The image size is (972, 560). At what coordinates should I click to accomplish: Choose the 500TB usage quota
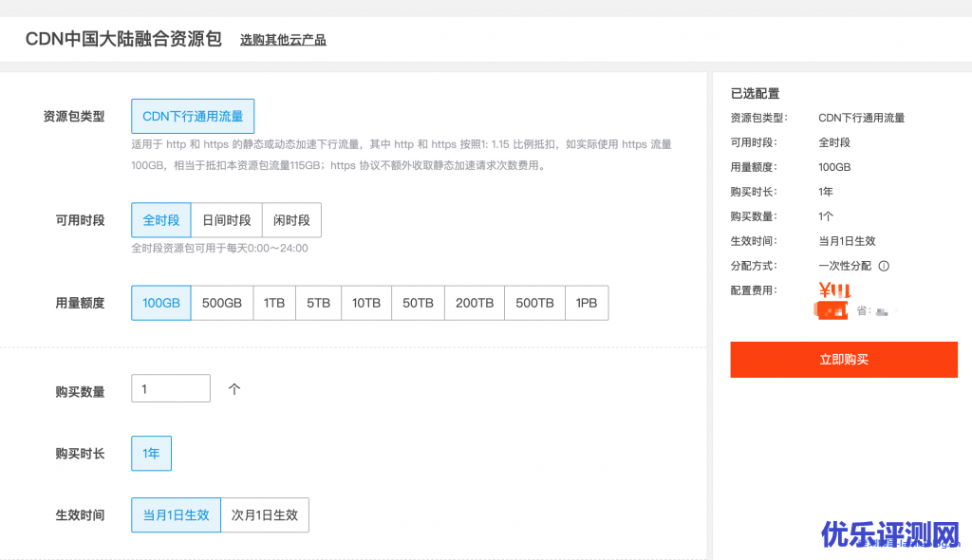(534, 303)
